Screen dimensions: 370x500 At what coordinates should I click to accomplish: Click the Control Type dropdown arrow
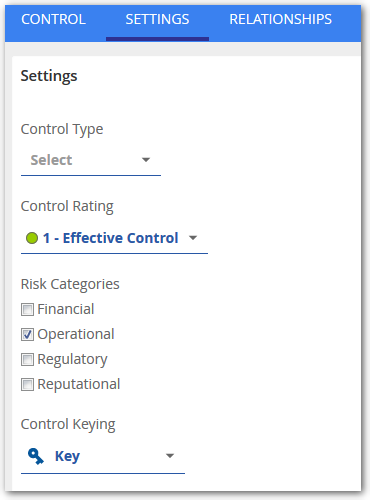click(146, 160)
